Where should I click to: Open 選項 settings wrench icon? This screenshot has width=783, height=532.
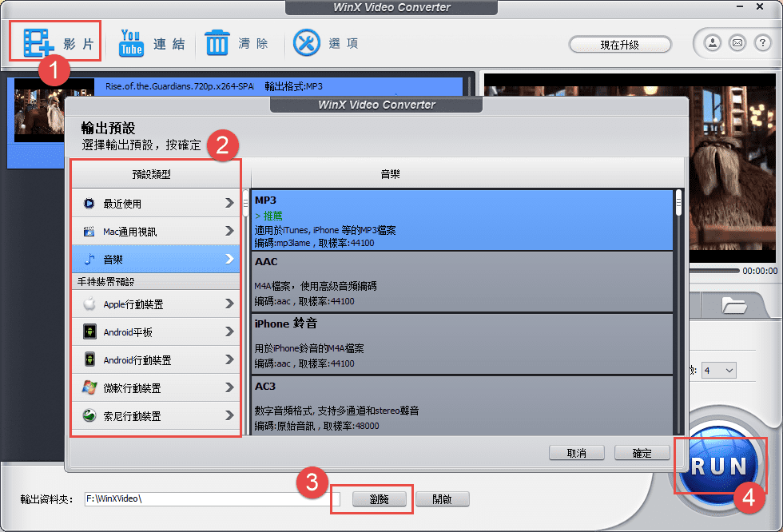tap(306, 43)
